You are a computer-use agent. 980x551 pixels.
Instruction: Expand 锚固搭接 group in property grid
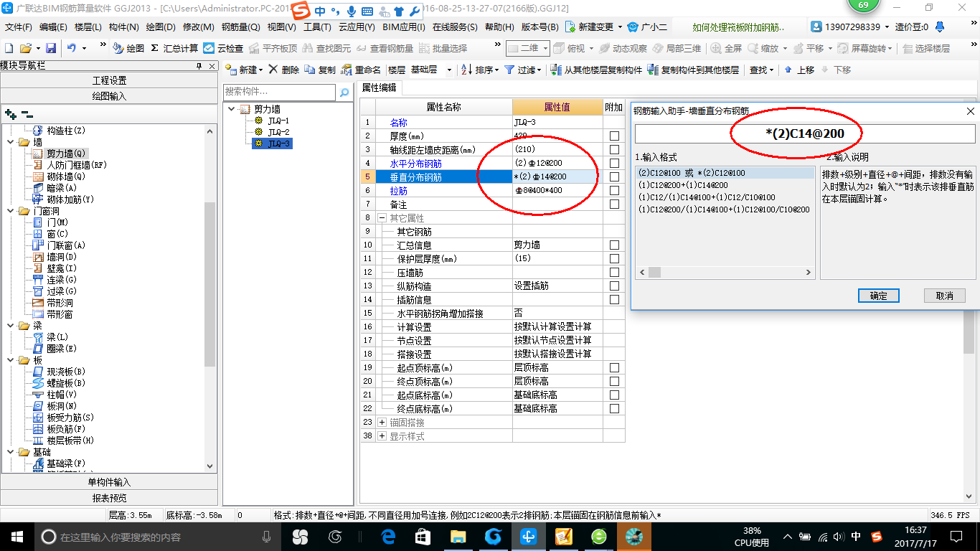(x=382, y=423)
